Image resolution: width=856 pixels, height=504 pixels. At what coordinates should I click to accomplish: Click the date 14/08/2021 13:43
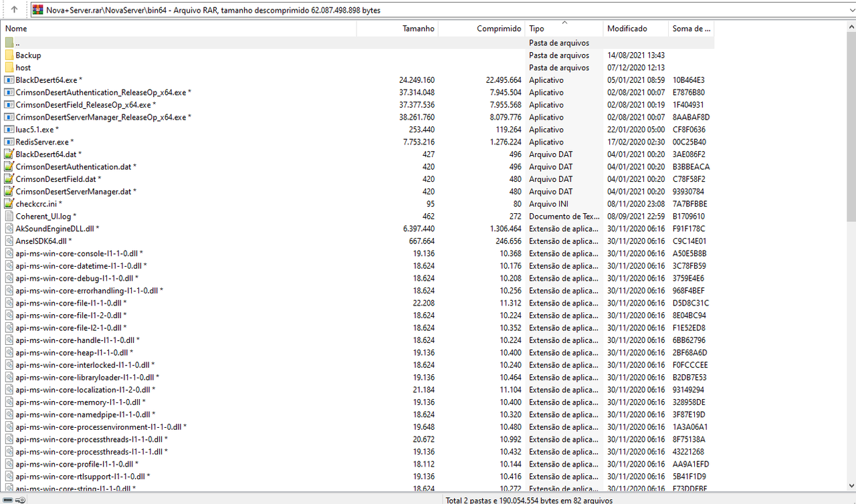click(636, 55)
